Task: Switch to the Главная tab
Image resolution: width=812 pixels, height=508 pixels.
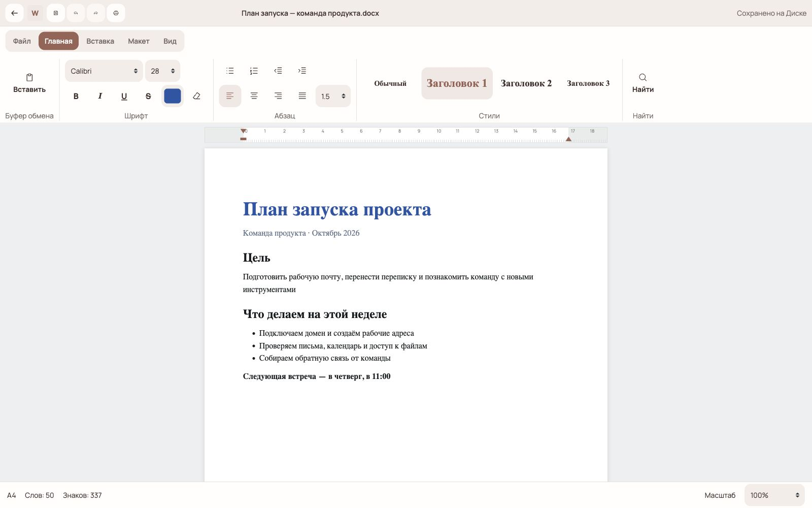Action: [58, 41]
